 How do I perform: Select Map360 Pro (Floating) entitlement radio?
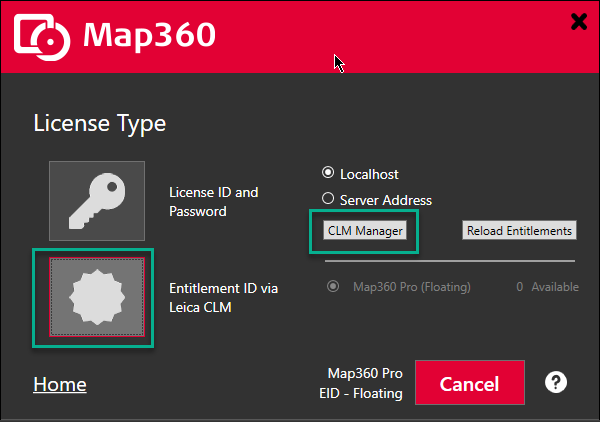coord(333,287)
